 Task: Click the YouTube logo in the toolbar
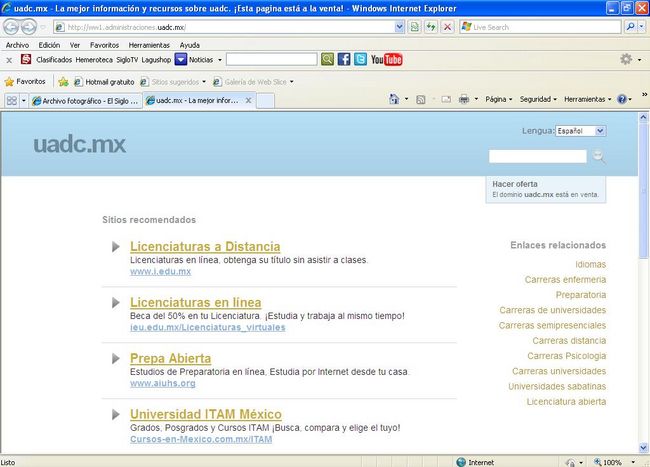[386, 59]
